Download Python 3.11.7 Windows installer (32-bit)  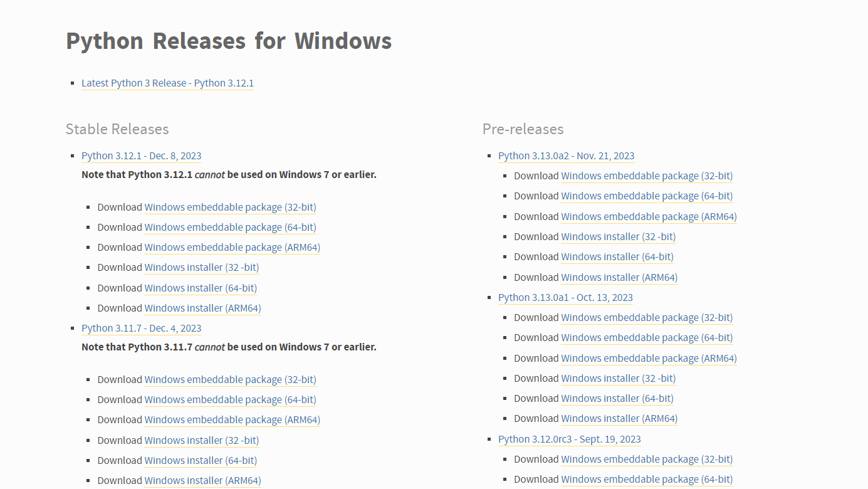click(x=201, y=441)
